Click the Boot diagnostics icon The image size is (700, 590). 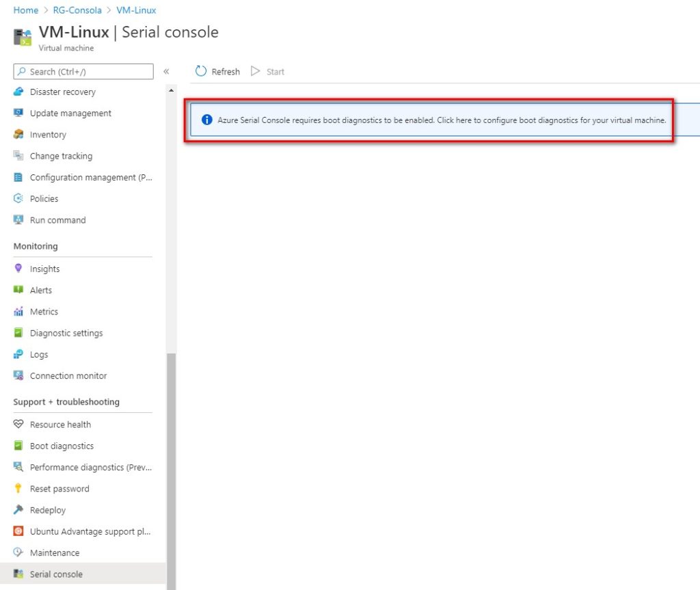pyautogui.click(x=18, y=446)
